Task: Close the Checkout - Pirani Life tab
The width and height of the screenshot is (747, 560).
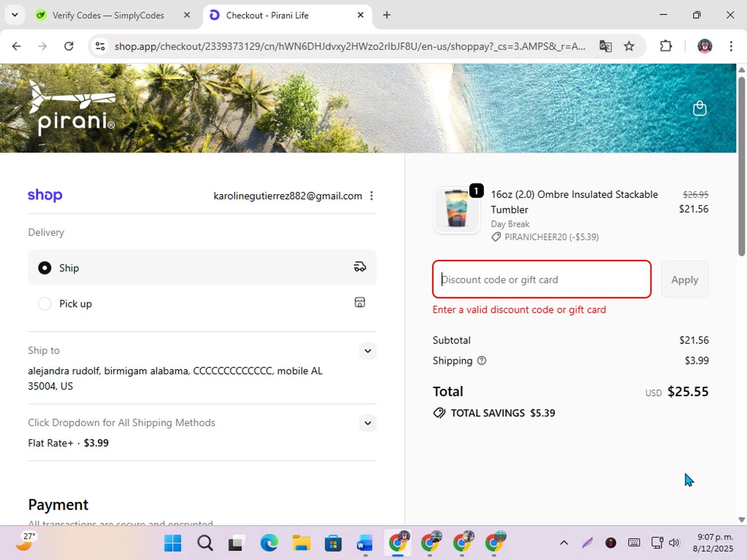Action: click(361, 15)
